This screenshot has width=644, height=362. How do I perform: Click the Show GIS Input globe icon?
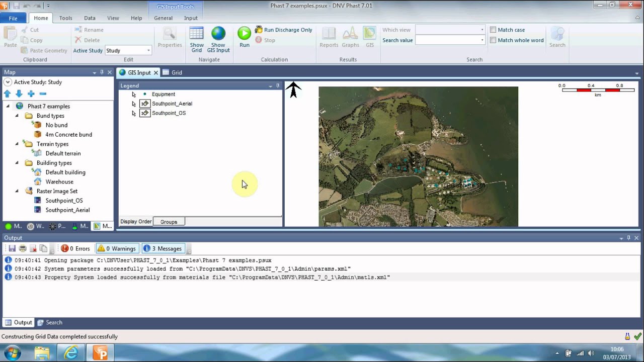(218, 34)
